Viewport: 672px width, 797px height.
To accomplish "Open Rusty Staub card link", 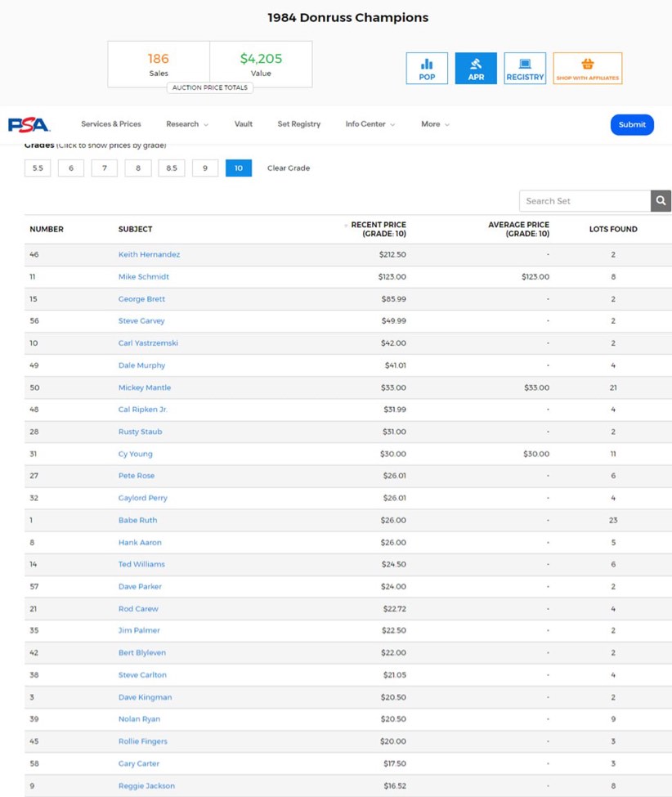I will click(140, 432).
